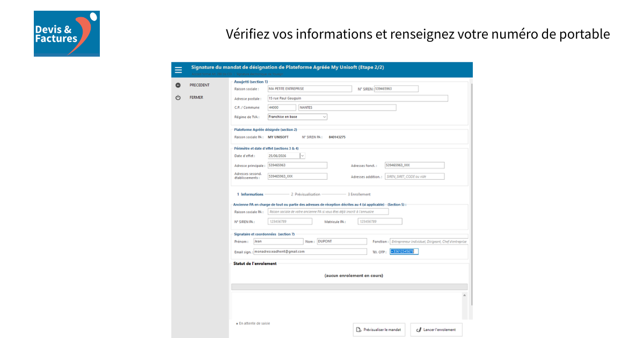
Task: Click the form's vertical scrollbar
Action: click(x=472, y=193)
